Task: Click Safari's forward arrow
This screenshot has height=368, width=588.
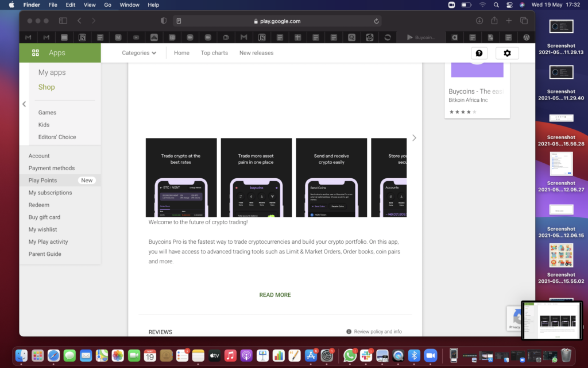Action: (x=94, y=21)
